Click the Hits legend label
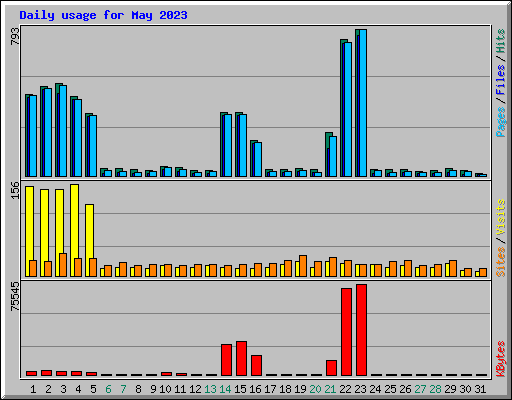512x400 pixels. pos(500,41)
